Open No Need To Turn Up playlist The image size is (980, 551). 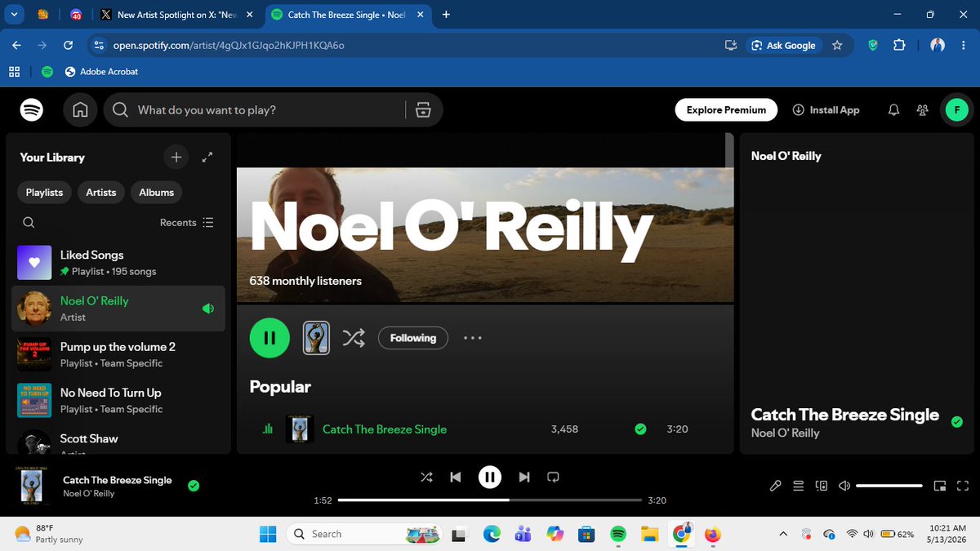point(118,400)
